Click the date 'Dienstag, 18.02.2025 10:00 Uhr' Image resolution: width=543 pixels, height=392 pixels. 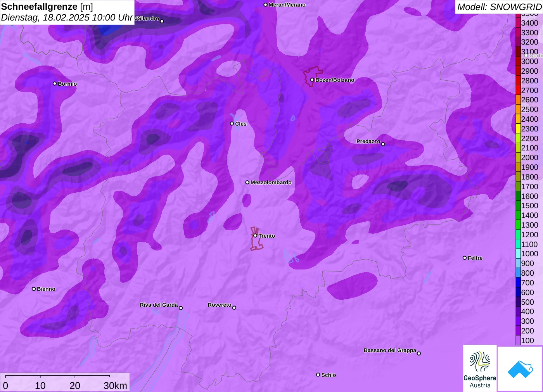[67, 17]
